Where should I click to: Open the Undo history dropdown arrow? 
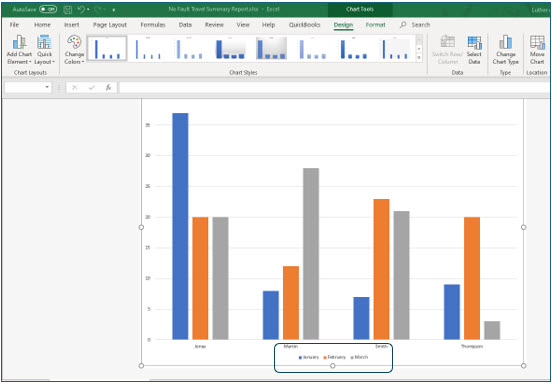pos(88,10)
